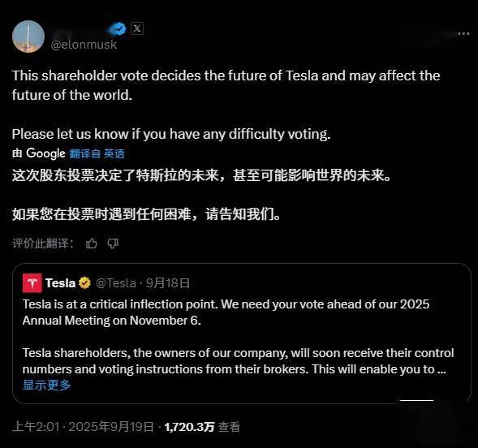
Task: Open the three-dot more options menu
Action: (x=463, y=33)
